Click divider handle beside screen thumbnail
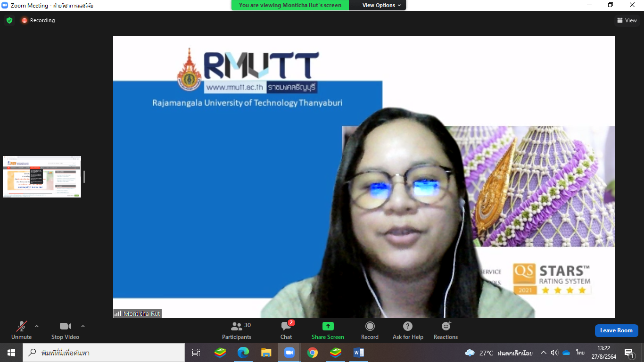Screen dimensions: 644x362 (84, 177)
